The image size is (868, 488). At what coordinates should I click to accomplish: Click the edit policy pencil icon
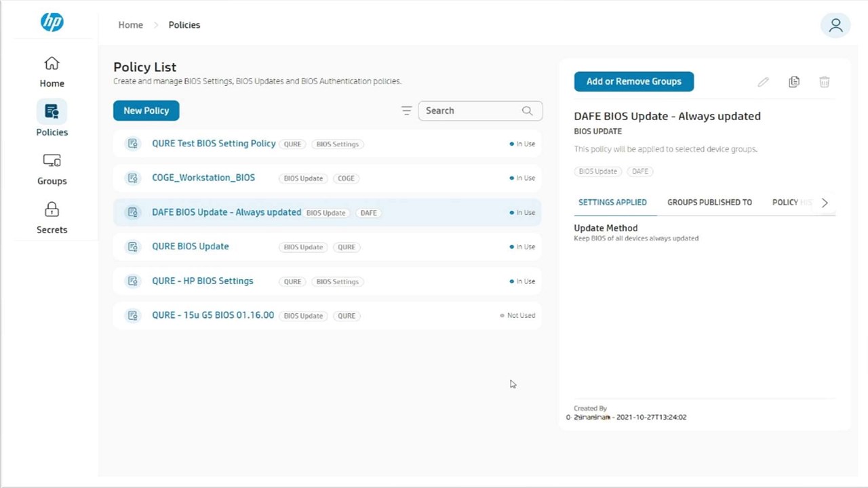pyautogui.click(x=763, y=82)
